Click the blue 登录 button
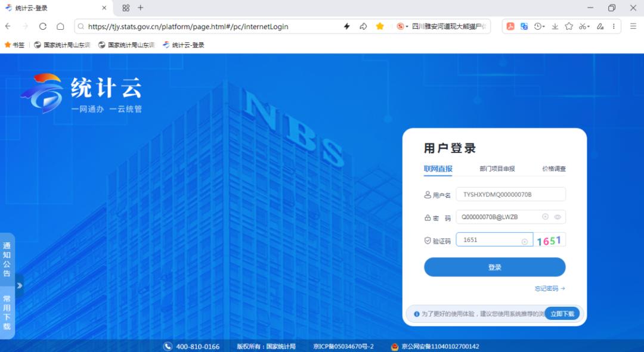644x352 pixels. (x=494, y=267)
